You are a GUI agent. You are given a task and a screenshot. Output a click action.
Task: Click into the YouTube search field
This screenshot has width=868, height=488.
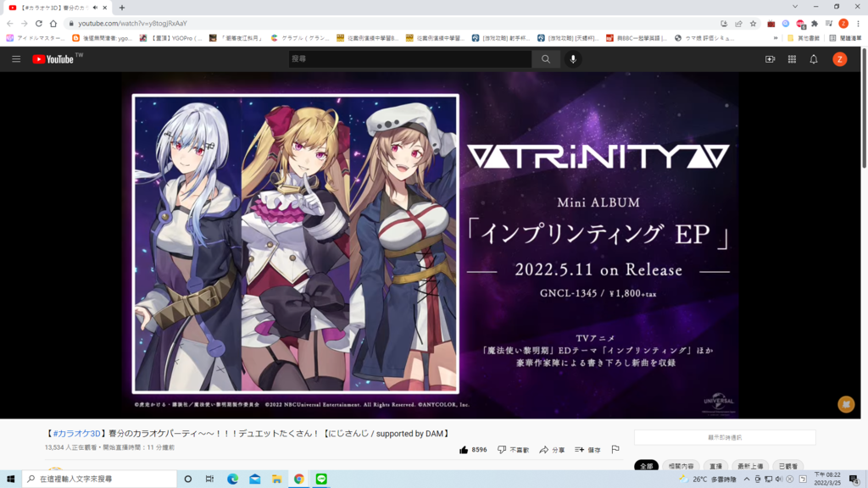[x=410, y=59]
